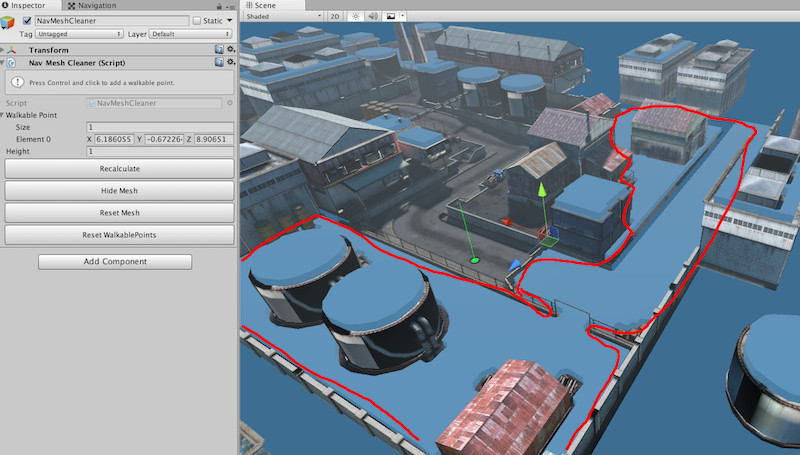Viewport: 800px width, 455px height.
Task: Click the blue Z-axis gizmo arrow
Action: point(514,265)
